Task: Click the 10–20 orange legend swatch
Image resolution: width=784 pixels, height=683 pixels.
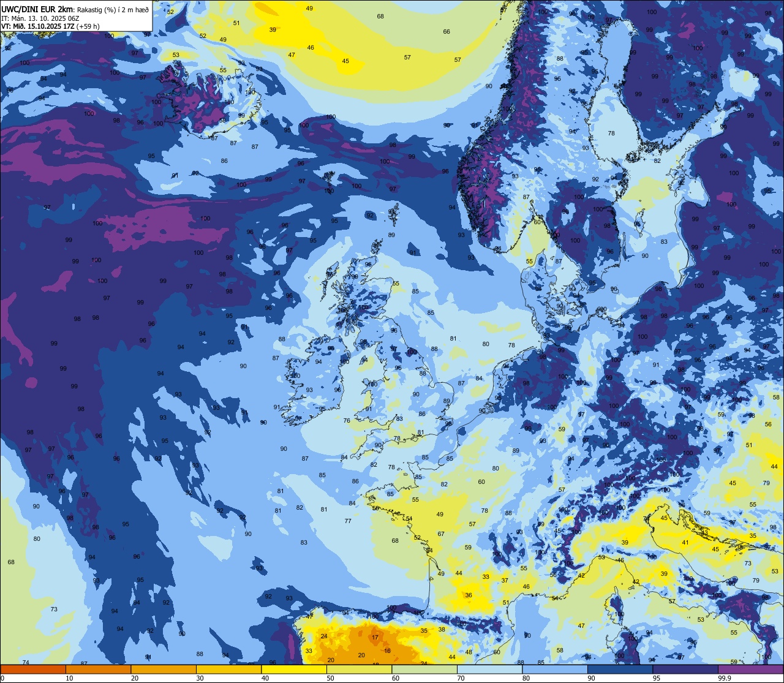Action: point(98,669)
